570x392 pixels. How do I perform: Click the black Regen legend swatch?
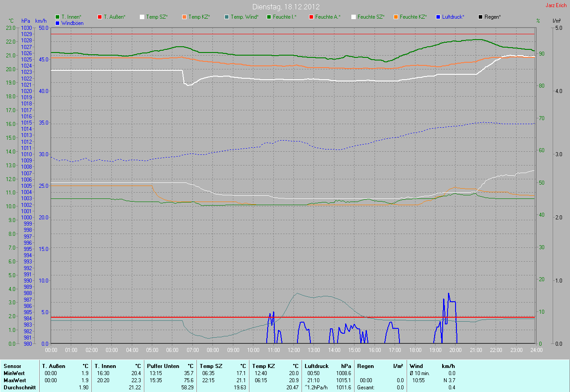[480, 17]
